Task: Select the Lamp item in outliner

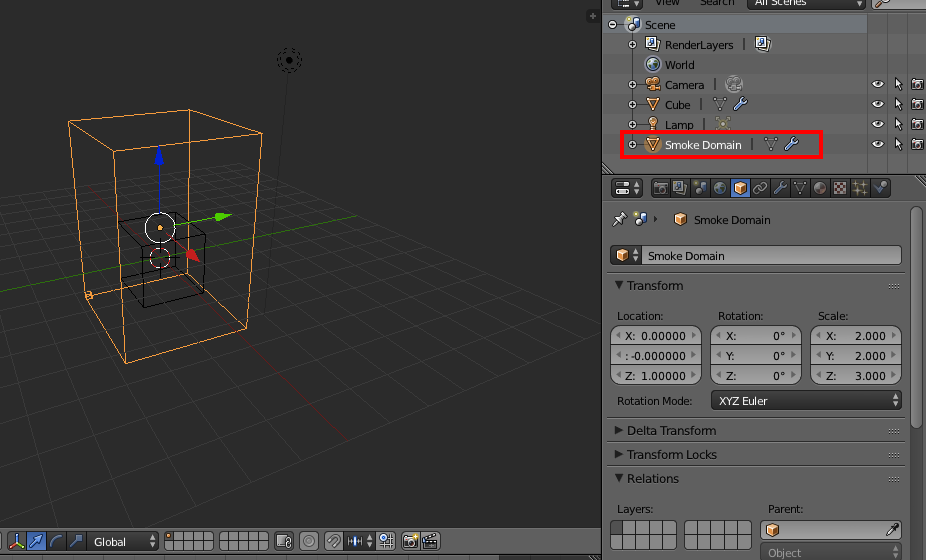Action: (679, 125)
